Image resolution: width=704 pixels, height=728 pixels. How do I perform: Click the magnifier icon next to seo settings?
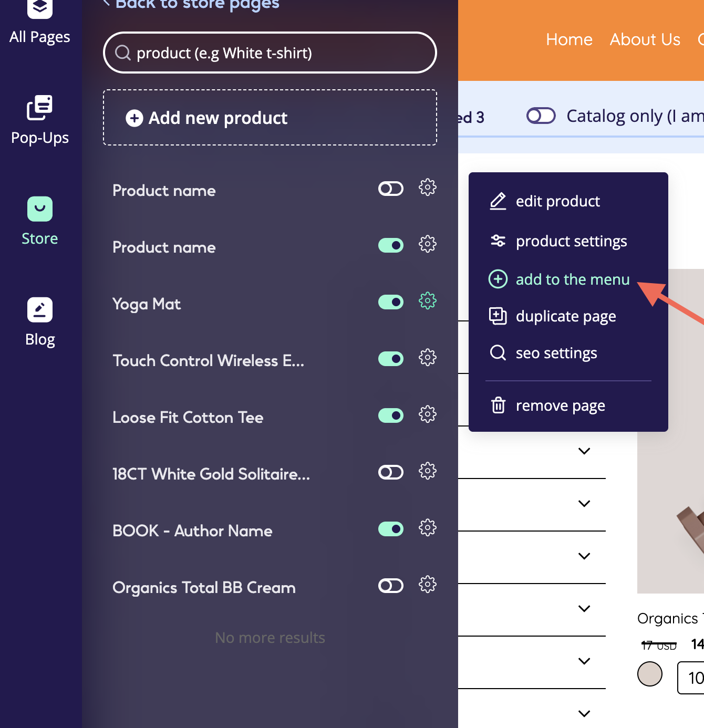[x=498, y=352]
